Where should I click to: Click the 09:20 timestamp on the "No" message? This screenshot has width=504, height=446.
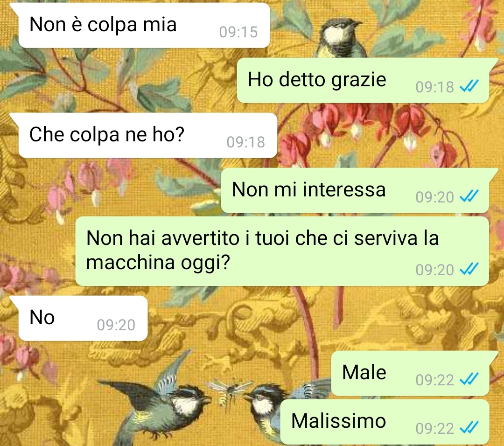point(116,325)
